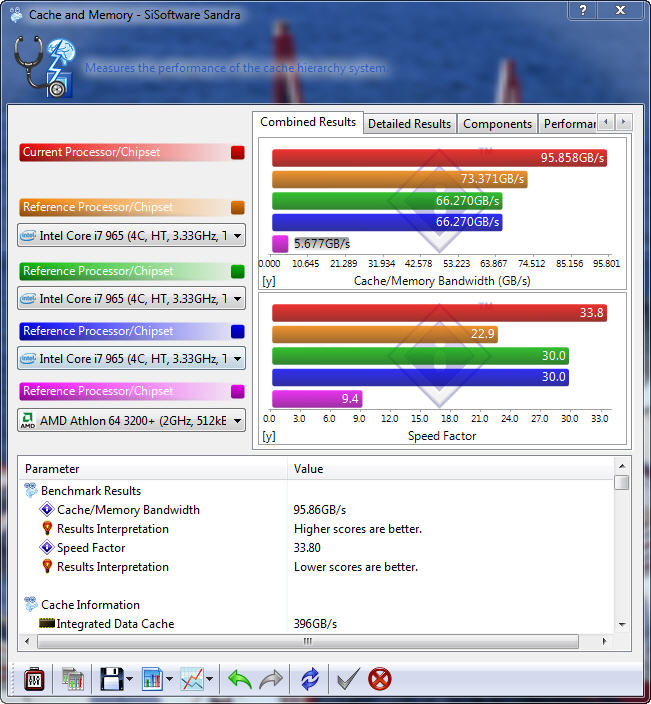The width and height of the screenshot is (651, 704).
Task: Click the magenta 9.4 speed factor bar
Action: pos(317,399)
